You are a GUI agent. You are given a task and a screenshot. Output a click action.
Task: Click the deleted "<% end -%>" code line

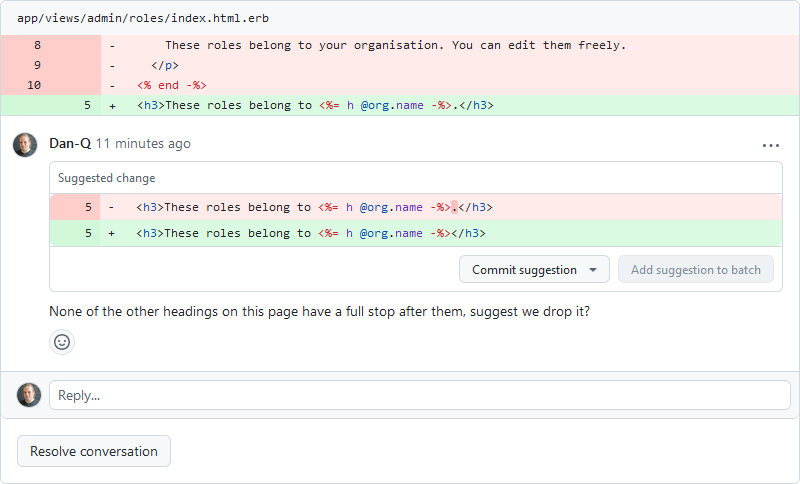coord(172,85)
